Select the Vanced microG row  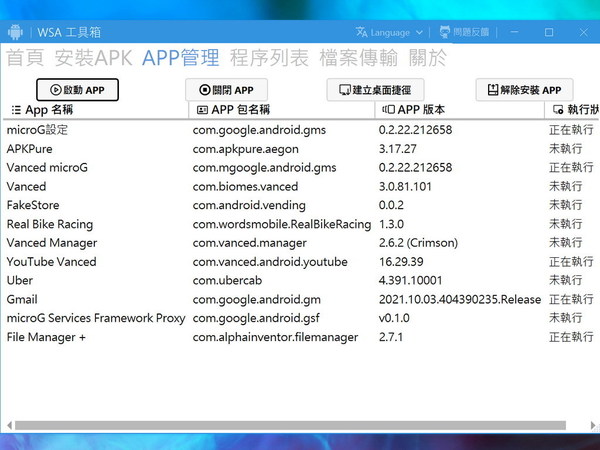click(x=300, y=168)
